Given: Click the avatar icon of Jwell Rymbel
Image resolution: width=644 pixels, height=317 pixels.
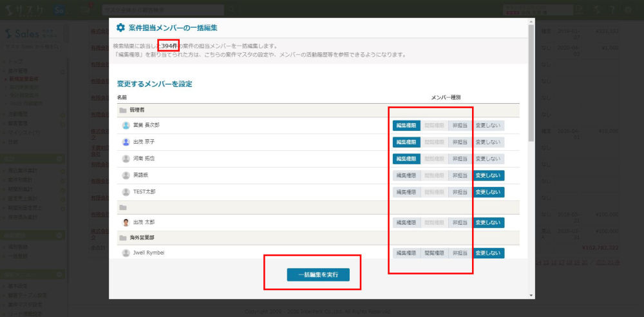Looking at the screenshot, I should [x=126, y=253].
